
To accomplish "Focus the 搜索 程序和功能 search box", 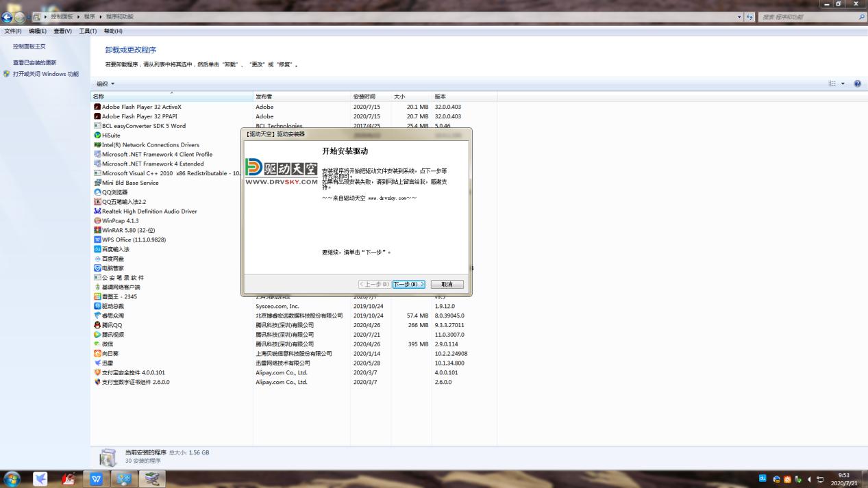I will coord(811,16).
